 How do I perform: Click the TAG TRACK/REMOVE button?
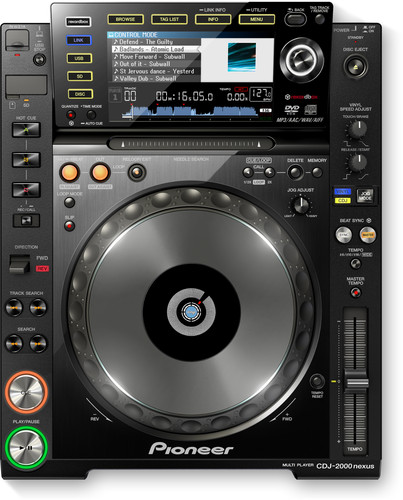(319, 19)
